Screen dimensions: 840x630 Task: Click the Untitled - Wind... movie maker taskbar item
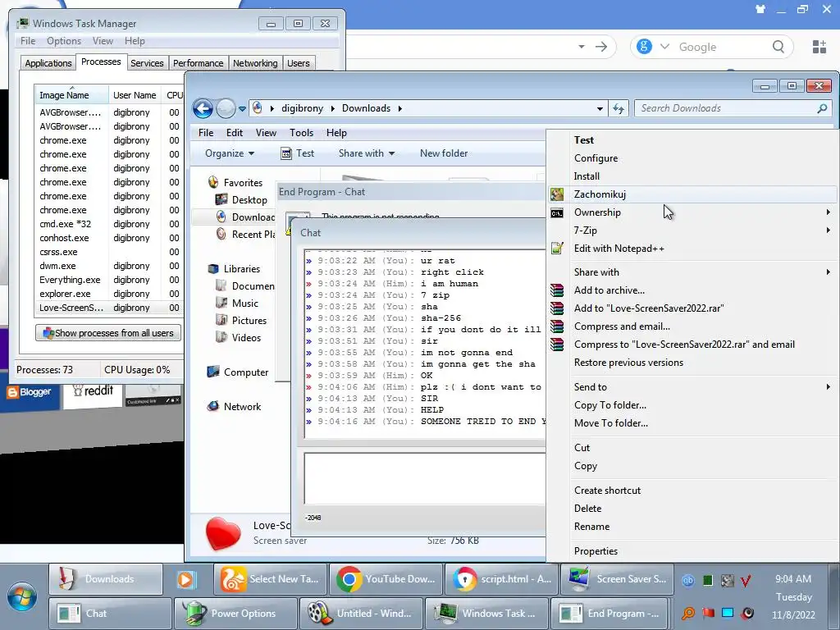tap(362, 614)
